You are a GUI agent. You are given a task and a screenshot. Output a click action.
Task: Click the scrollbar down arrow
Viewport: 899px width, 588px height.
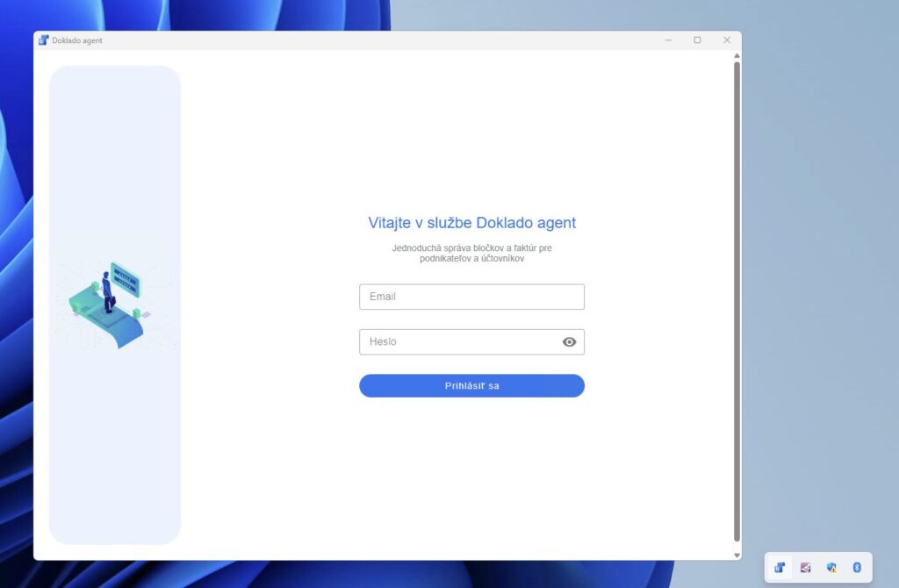(737, 556)
